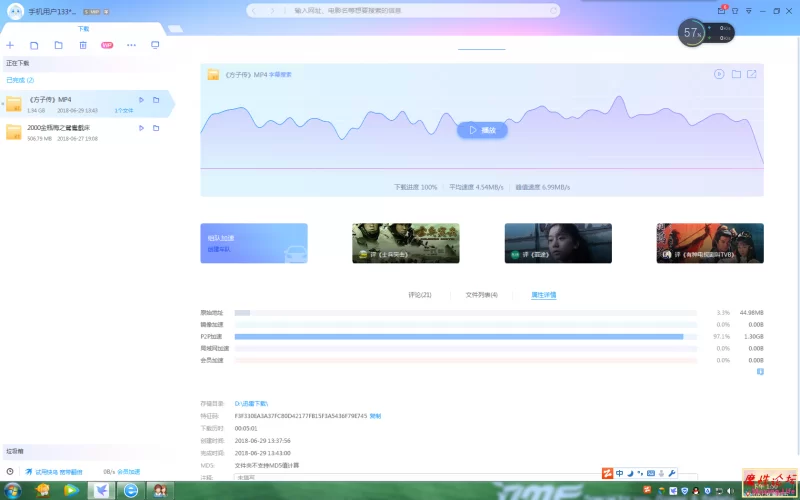Switch to the 评论(21) comments tab
Image resolution: width=800 pixels, height=500 pixels.
420,295
